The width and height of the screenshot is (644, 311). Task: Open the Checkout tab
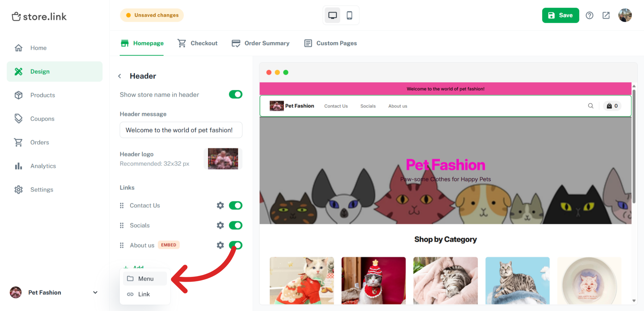[x=197, y=43]
